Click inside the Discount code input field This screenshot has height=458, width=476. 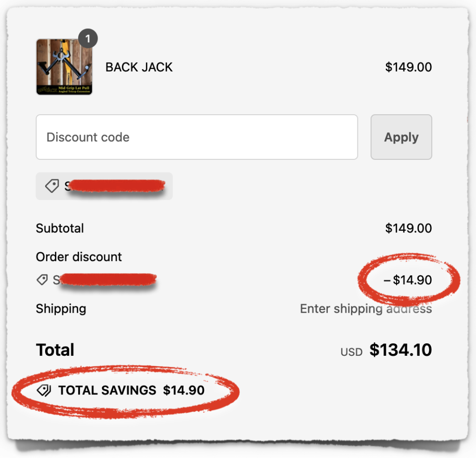[x=197, y=137]
